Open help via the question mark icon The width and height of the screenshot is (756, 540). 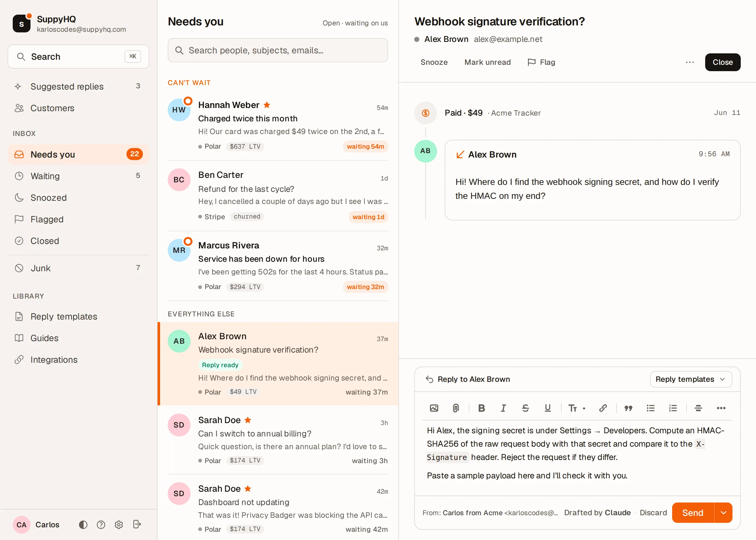pyautogui.click(x=101, y=524)
